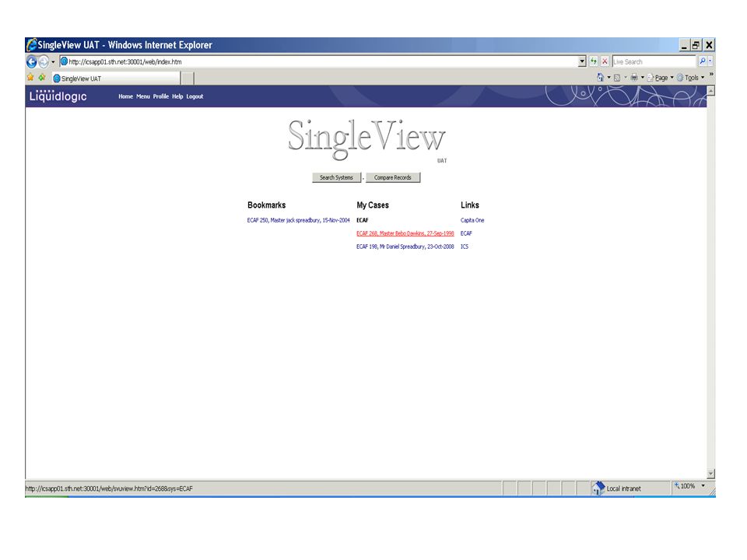Click the Bookmarks heading

[x=266, y=205]
